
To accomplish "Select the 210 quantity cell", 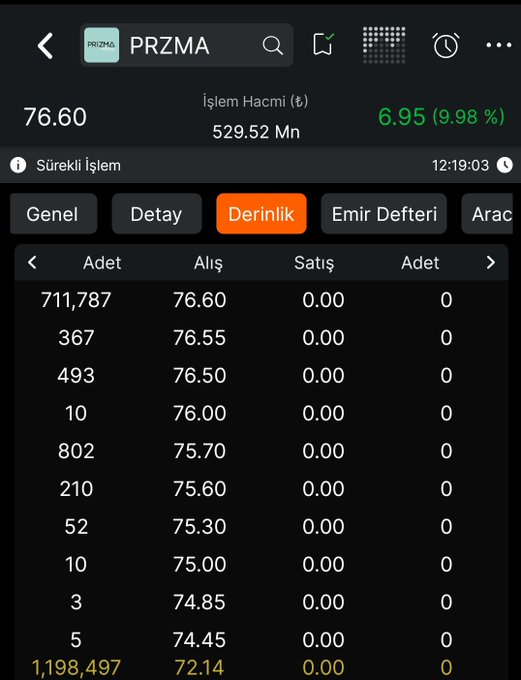I will tap(76, 489).
